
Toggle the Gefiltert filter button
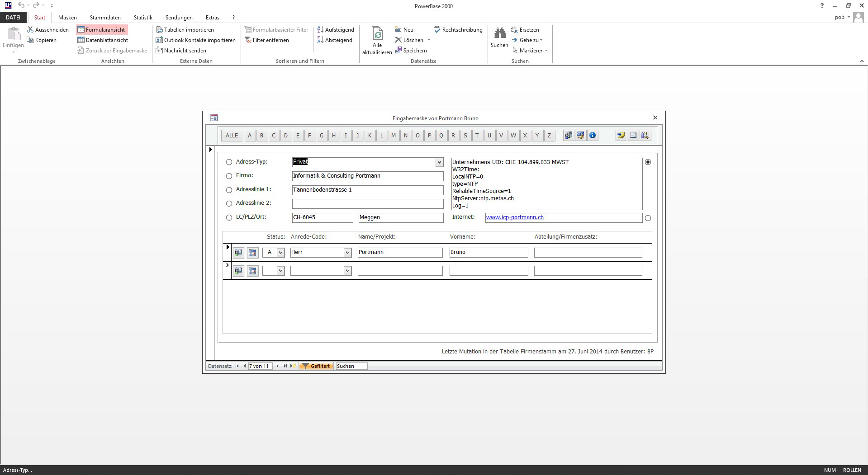[316, 366]
